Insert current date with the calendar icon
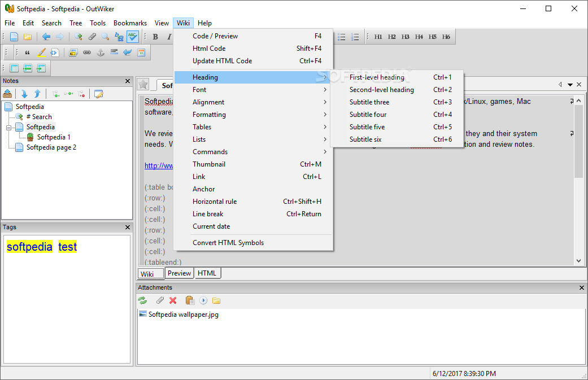Viewport: 588px width, 380px height. click(141, 53)
